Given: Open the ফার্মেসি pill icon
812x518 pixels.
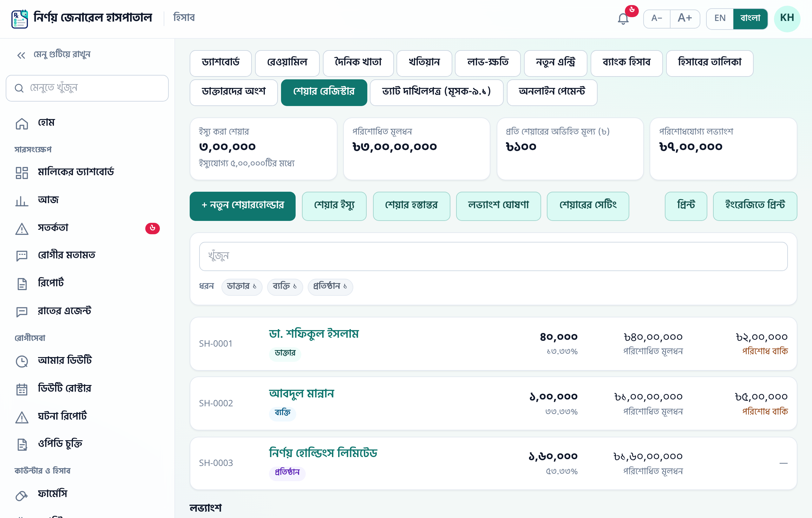Looking at the screenshot, I should (x=22, y=495).
